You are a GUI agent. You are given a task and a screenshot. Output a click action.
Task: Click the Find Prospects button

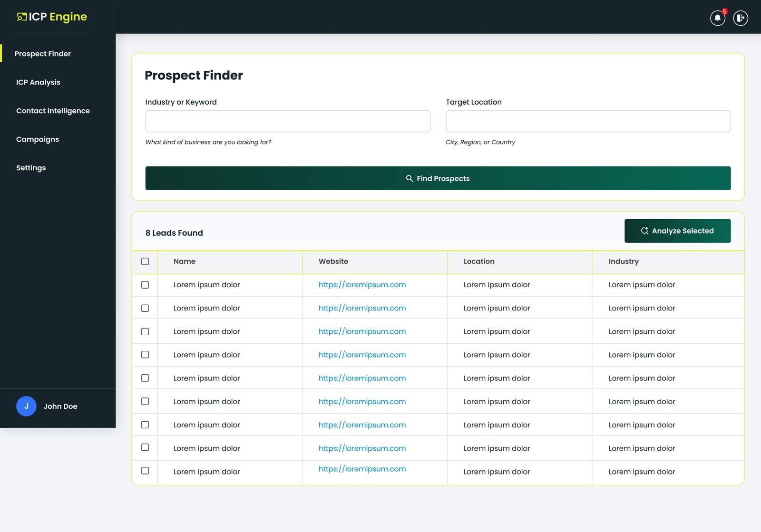(438, 178)
